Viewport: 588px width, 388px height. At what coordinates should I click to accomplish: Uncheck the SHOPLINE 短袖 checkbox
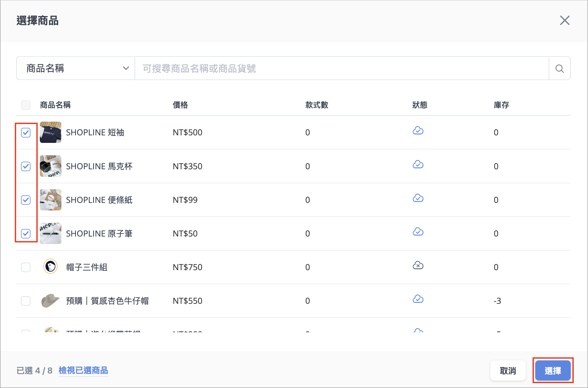(x=26, y=133)
